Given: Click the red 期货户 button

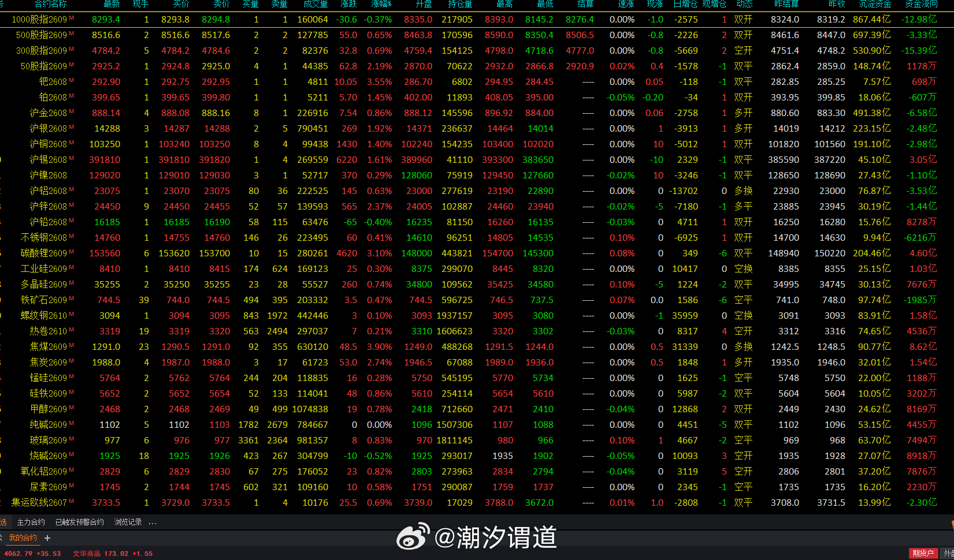Looking at the screenshot, I should click(x=923, y=553).
